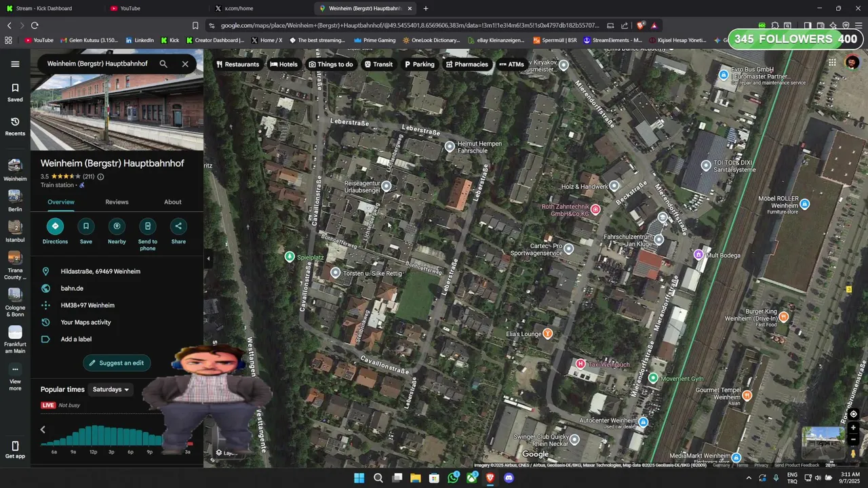Screen dimensions: 868x488
Task: Open the Google account avatar
Action: click(x=852, y=62)
